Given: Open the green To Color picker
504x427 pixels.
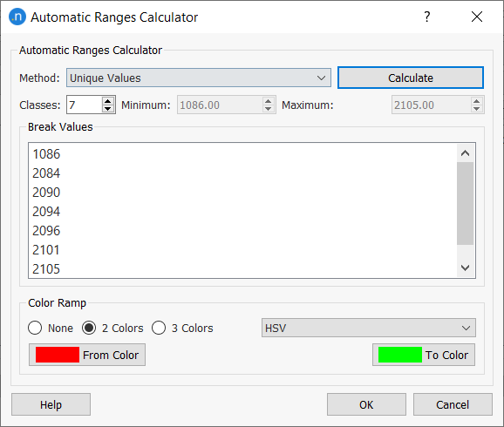Looking at the screenshot, I should 424,355.
